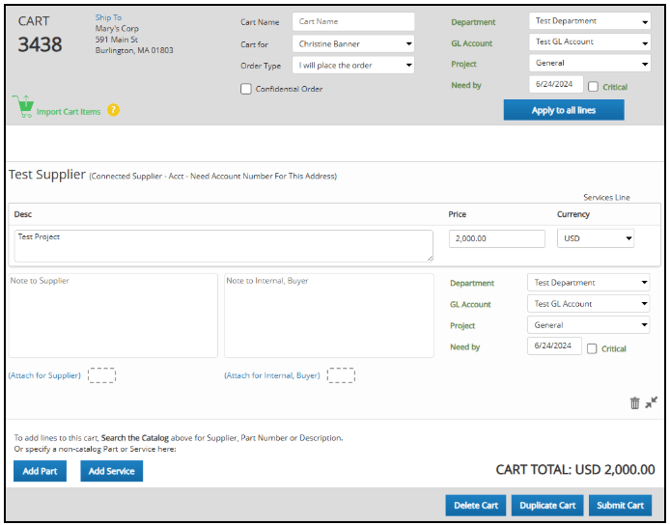Click the Attach for Supplier dashed drop box
The height and width of the screenshot is (525, 670).
pos(101,376)
